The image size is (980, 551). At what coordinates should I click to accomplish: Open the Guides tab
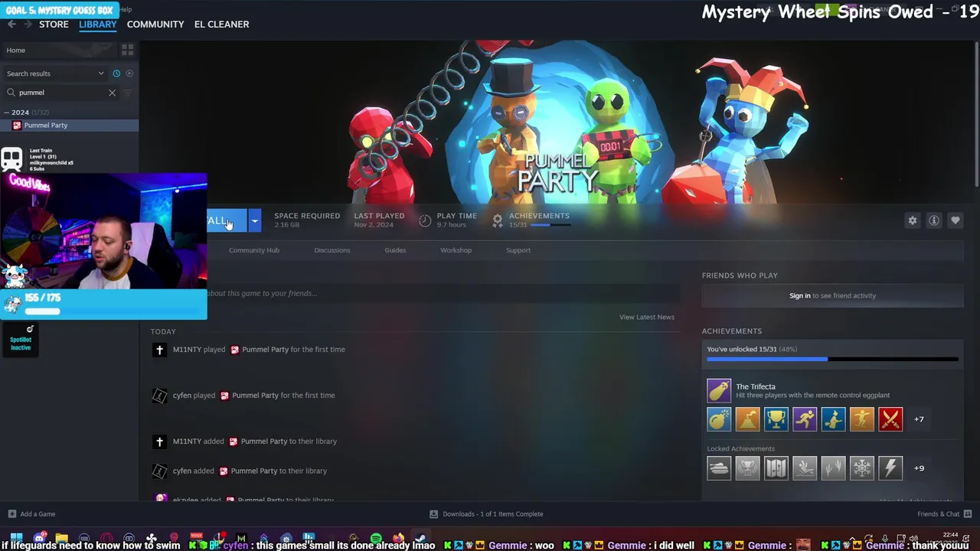click(x=395, y=250)
